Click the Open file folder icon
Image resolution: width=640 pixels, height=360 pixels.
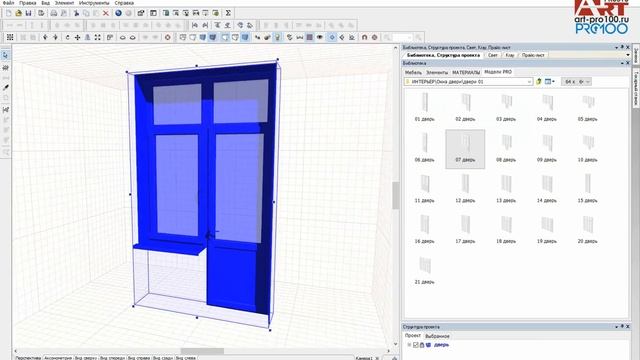pos(18,13)
